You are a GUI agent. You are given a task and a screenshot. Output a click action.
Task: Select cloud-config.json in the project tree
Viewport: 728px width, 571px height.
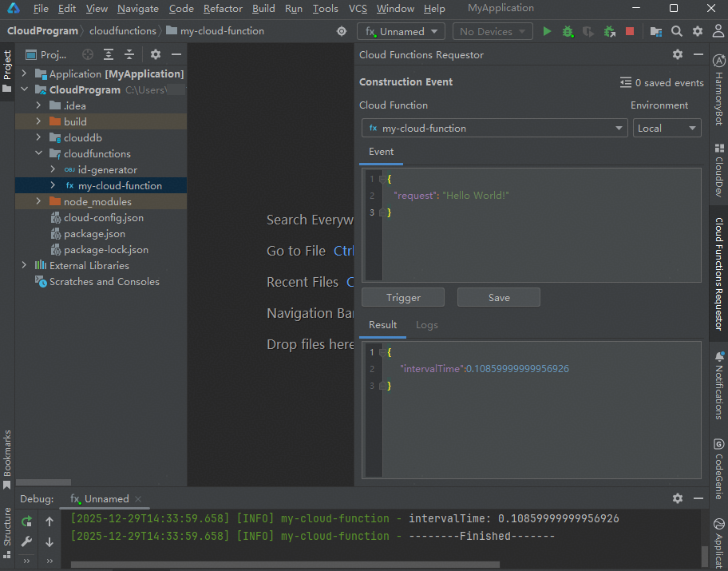click(x=103, y=217)
